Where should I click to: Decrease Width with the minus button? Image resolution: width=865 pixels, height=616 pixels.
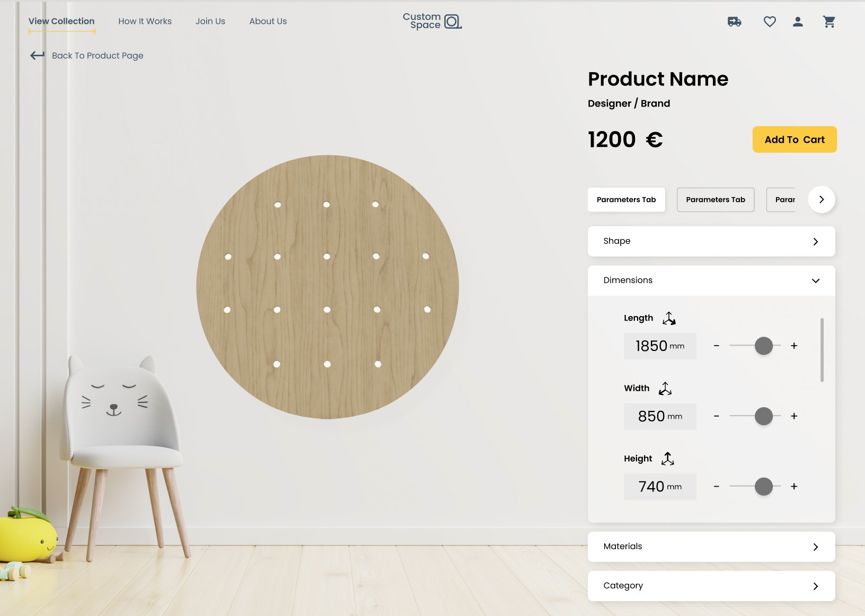point(717,416)
